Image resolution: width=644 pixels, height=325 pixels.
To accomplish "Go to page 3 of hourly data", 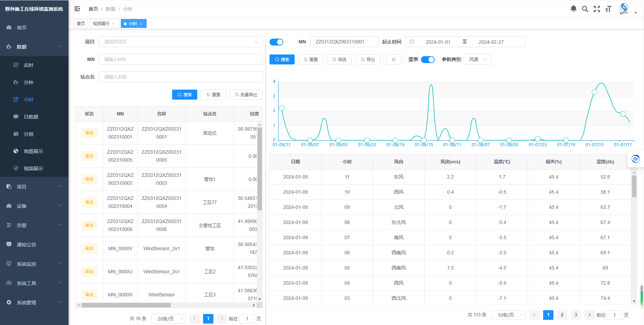I will click(576, 315).
